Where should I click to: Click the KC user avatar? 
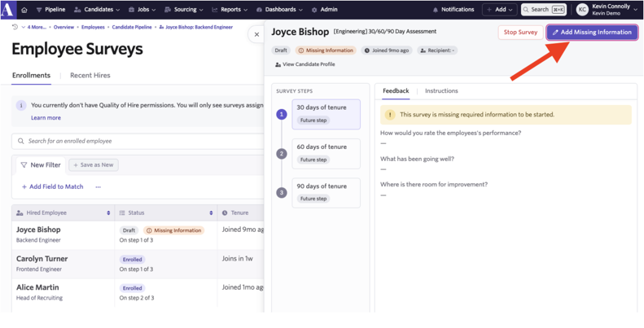point(582,10)
